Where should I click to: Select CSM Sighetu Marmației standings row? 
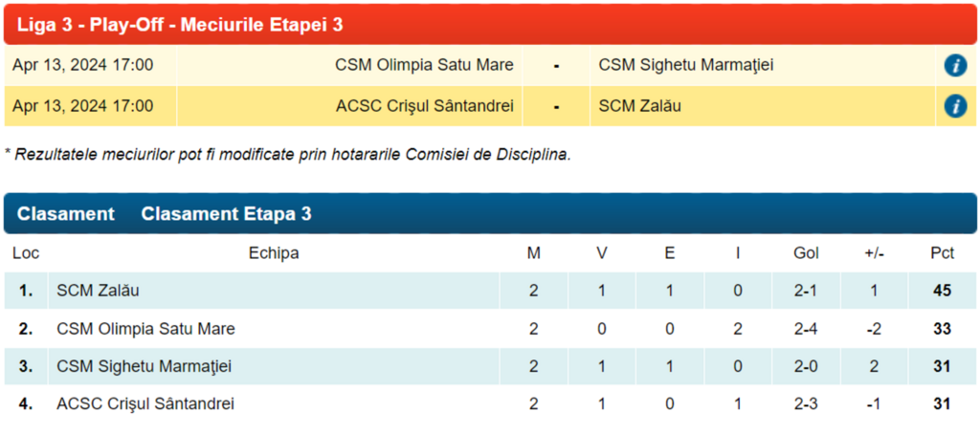click(144, 366)
